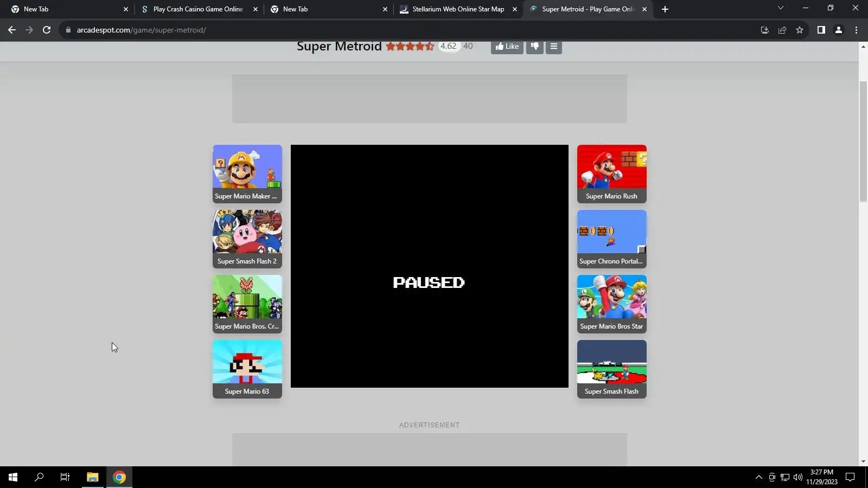
Task: Open Super Mario Maker game thumbnail
Action: (247, 174)
